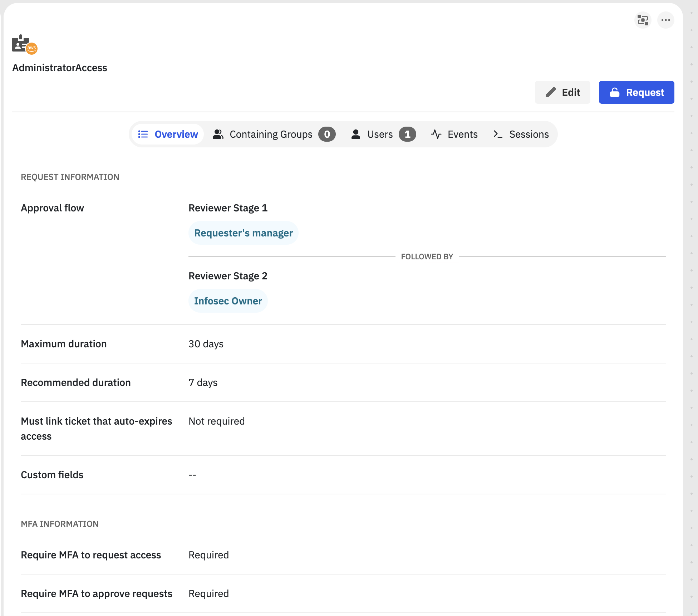Click the resource graph view icon
The width and height of the screenshot is (698, 616).
click(643, 20)
